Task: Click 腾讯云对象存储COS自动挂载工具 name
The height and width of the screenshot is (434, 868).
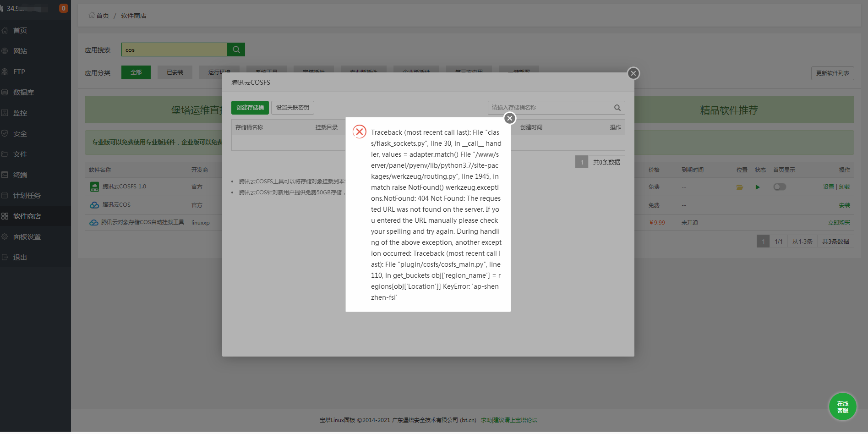Action: 142,222
